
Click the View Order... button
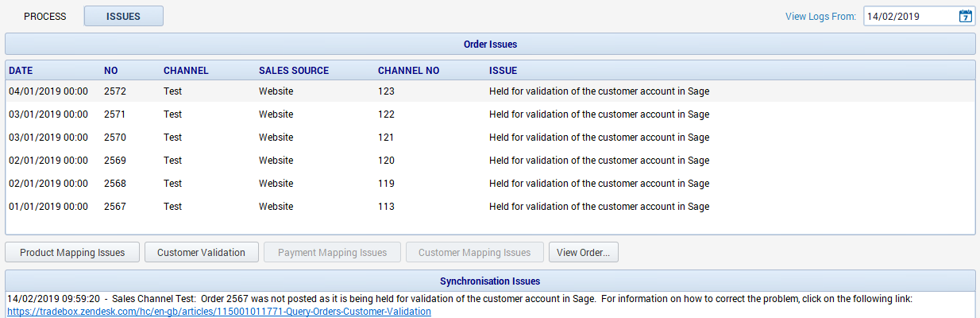583,253
